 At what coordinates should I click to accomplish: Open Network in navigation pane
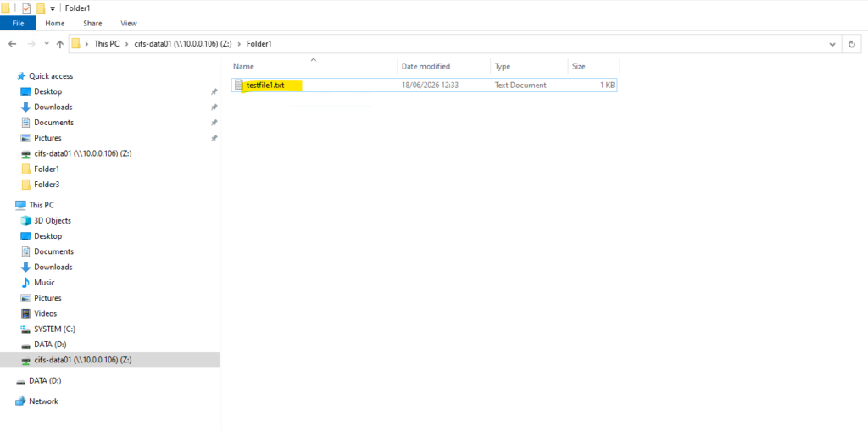43,401
